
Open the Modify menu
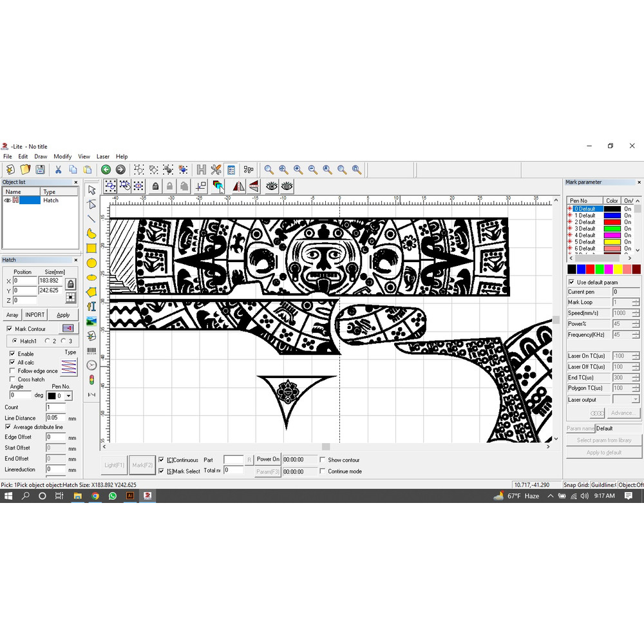coord(62,156)
